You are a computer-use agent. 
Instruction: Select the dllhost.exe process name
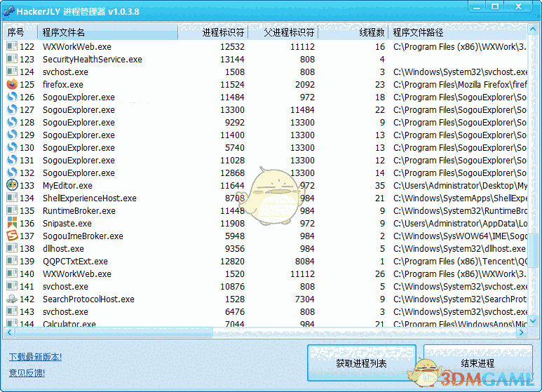click(x=63, y=249)
